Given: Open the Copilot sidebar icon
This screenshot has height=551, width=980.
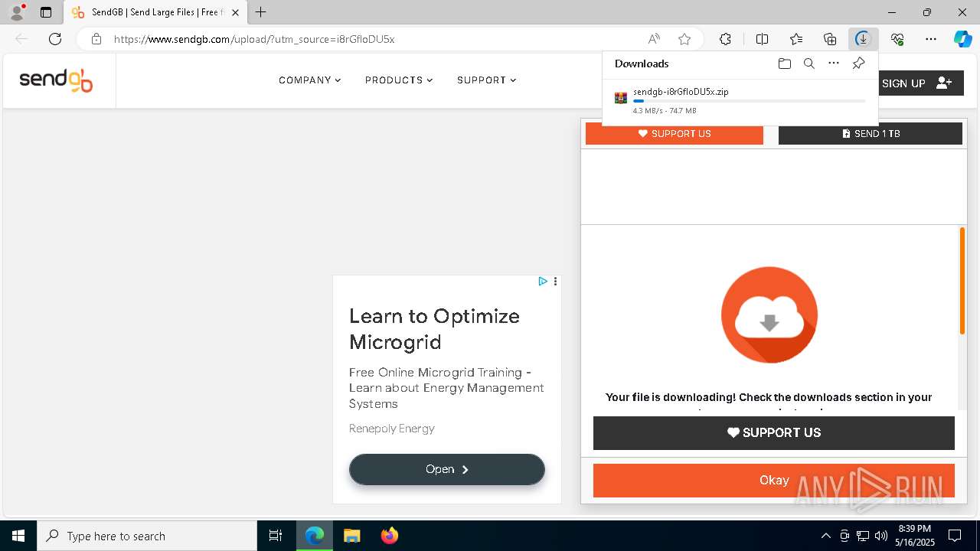Looking at the screenshot, I should pyautogui.click(x=962, y=39).
